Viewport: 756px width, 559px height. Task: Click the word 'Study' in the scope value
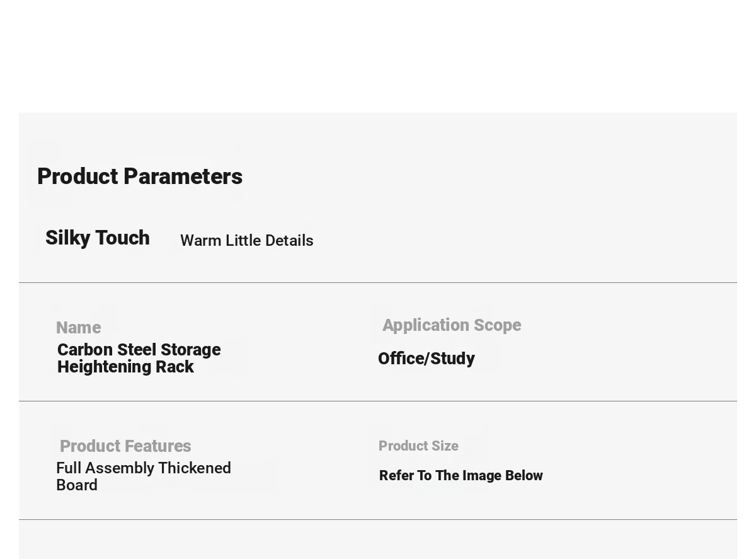[x=454, y=359]
